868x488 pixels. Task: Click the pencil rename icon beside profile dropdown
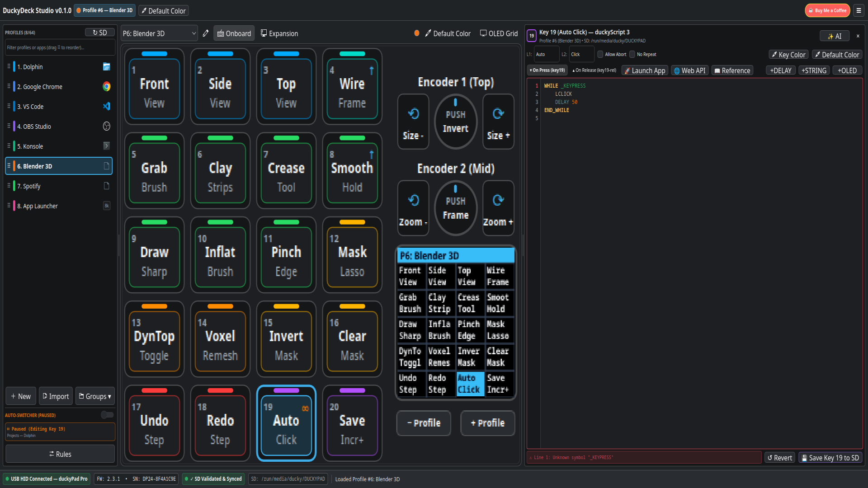(x=206, y=33)
